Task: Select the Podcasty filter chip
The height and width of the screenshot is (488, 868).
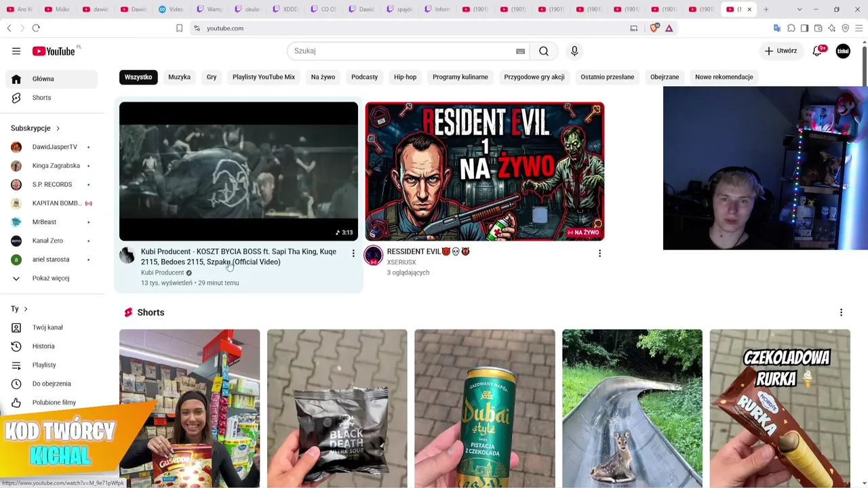Action: (x=364, y=77)
